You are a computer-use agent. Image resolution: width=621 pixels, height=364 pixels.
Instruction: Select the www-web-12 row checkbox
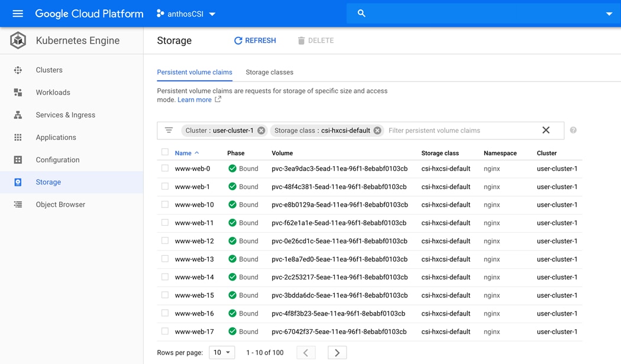pyautogui.click(x=165, y=240)
